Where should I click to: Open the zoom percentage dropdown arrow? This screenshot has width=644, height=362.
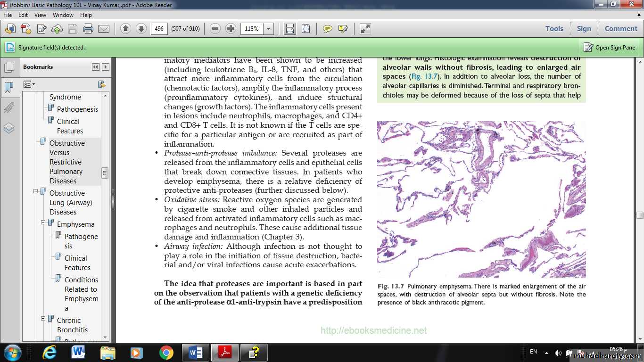tap(269, 29)
